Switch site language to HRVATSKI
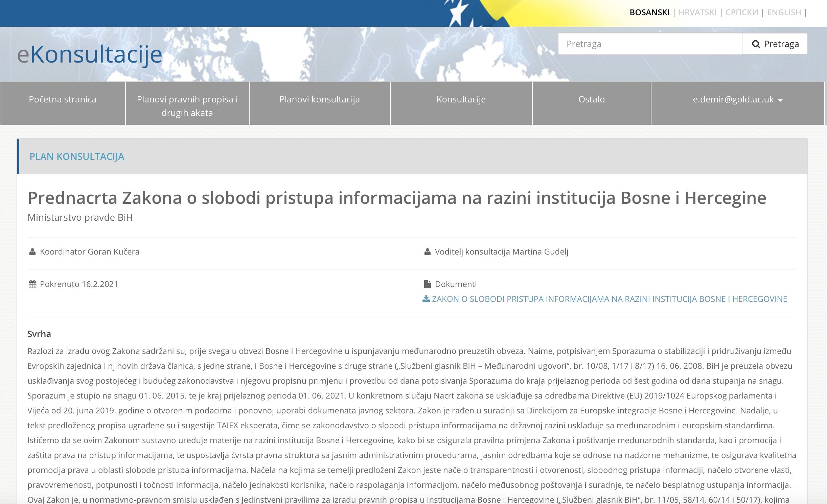Viewport: 827px width, 504px height. 697,12
